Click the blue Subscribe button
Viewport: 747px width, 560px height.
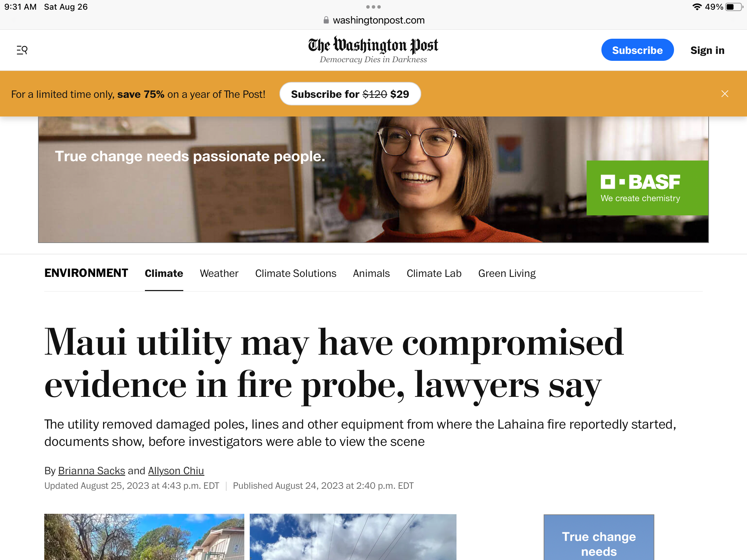point(637,50)
